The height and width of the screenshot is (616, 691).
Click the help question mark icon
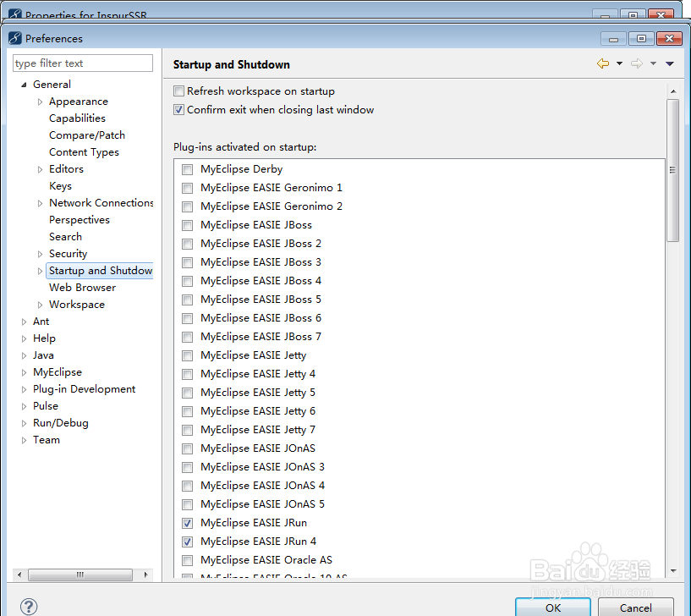click(x=29, y=607)
